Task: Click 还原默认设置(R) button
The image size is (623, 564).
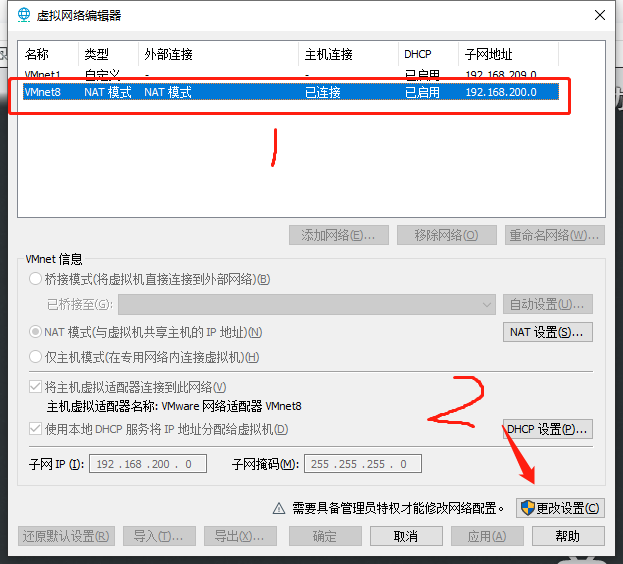Action: pos(66,536)
